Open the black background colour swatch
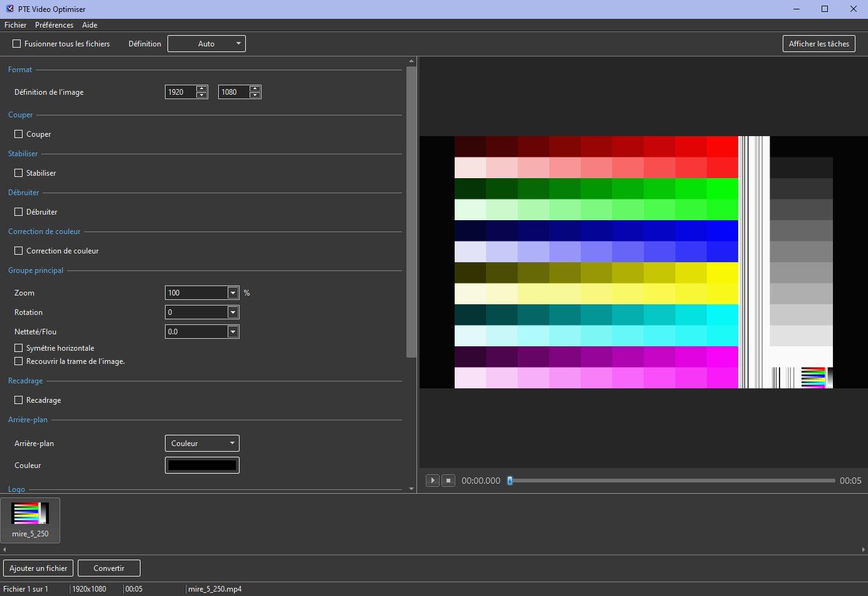The image size is (868, 596). point(202,466)
